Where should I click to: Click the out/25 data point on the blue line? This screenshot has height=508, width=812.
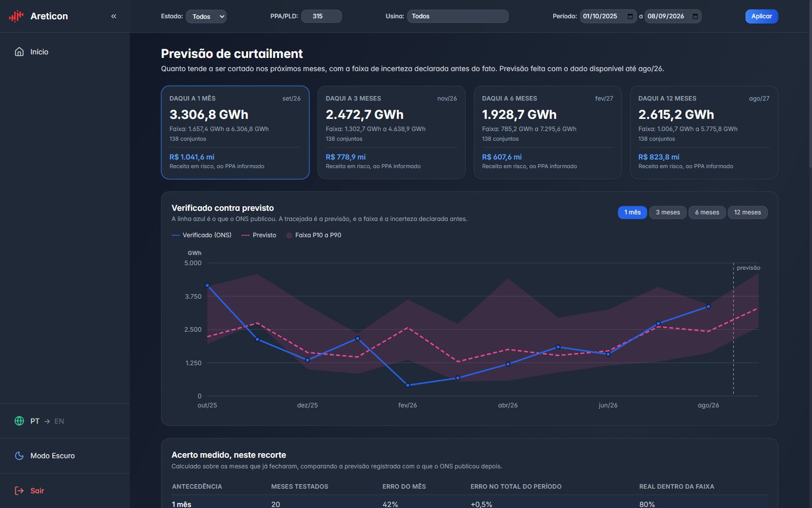[207, 285]
